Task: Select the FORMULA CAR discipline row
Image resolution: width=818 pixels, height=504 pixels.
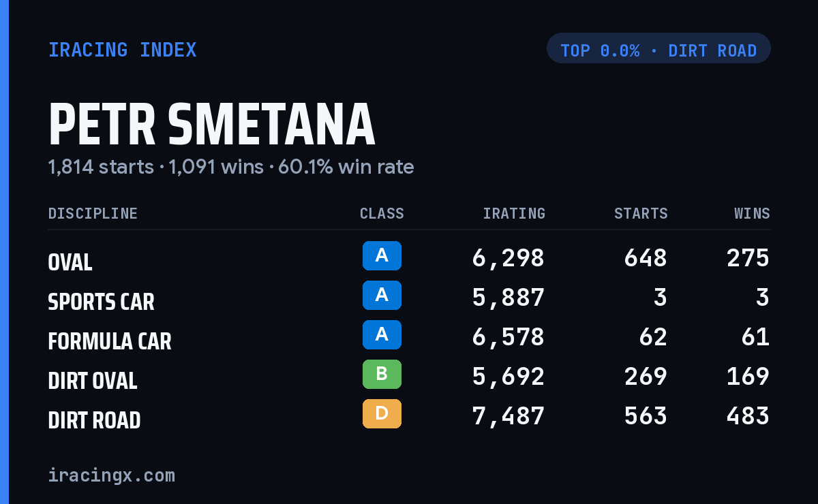Action: tap(409, 337)
